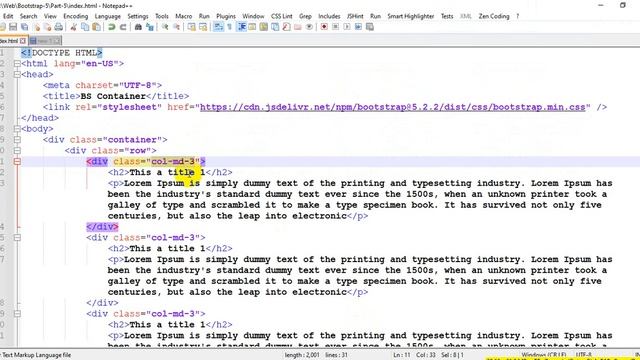Zoom in with the magnifier plus icon
This screenshot has height=360, width=640.
pyautogui.click(x=164, y=27)
